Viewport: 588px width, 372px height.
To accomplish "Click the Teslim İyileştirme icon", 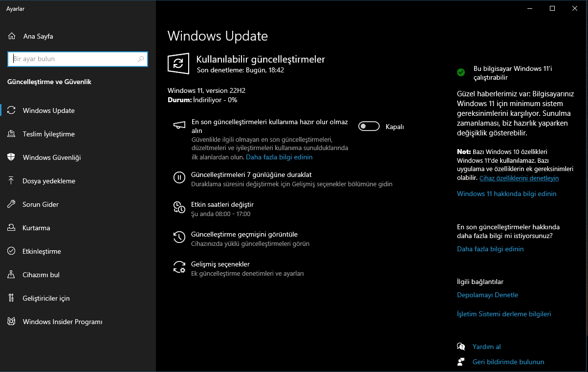I will 12,134.
